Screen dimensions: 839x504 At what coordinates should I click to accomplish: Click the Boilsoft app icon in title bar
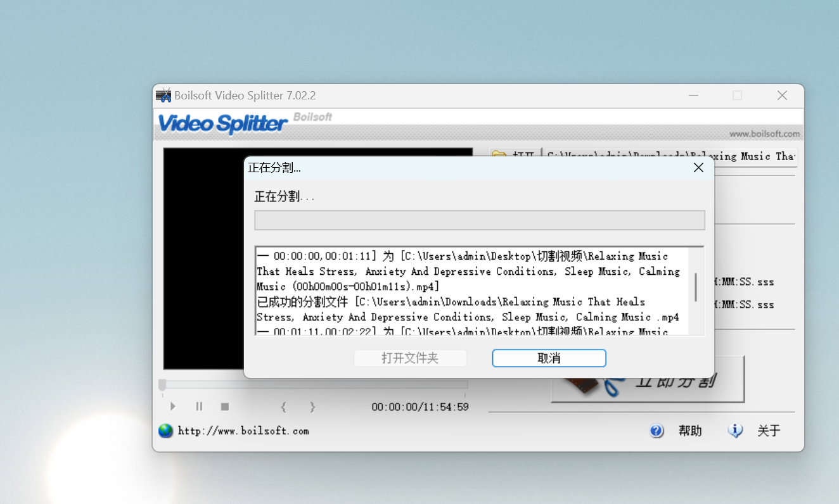[x=163, y=96]
